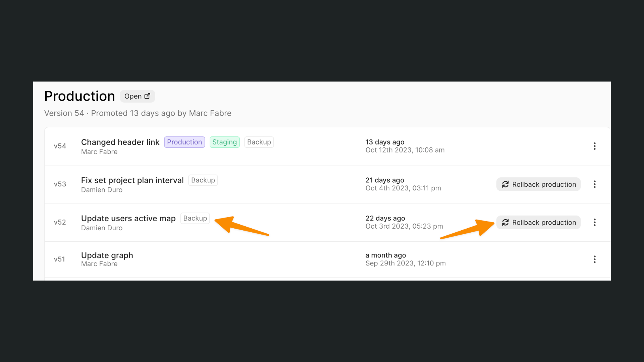Click the rollback arrows icon for v53
Screen dimensions: 644x362
coord(505,184)
